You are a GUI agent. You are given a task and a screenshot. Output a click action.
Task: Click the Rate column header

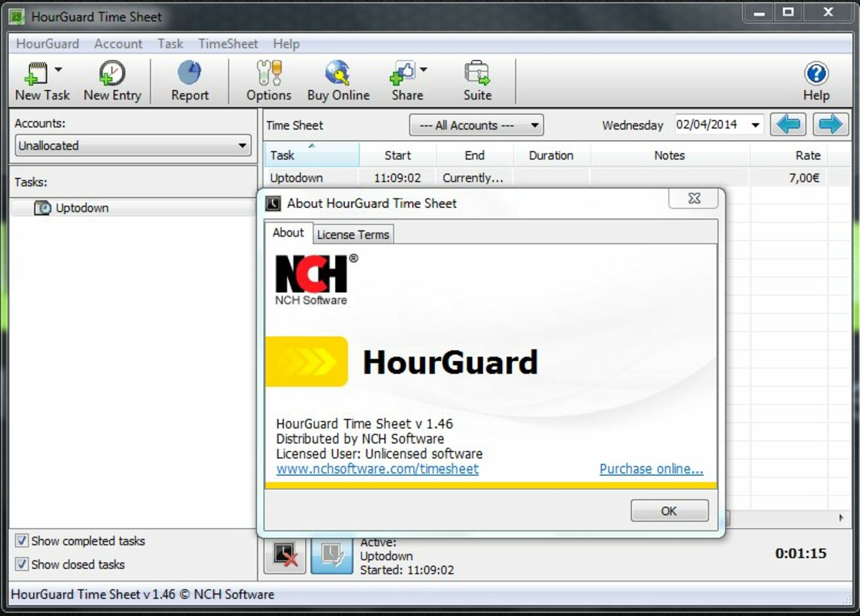[788, 156]
